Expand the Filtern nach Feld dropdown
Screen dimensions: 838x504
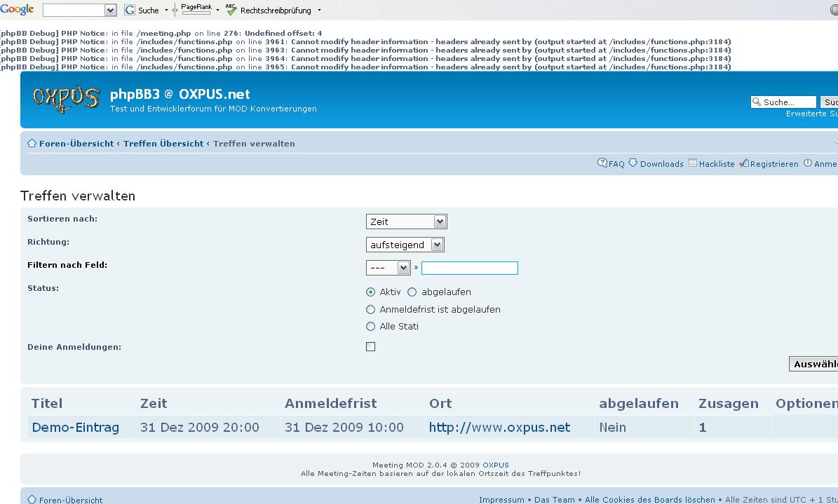click(x=388, y=268)
